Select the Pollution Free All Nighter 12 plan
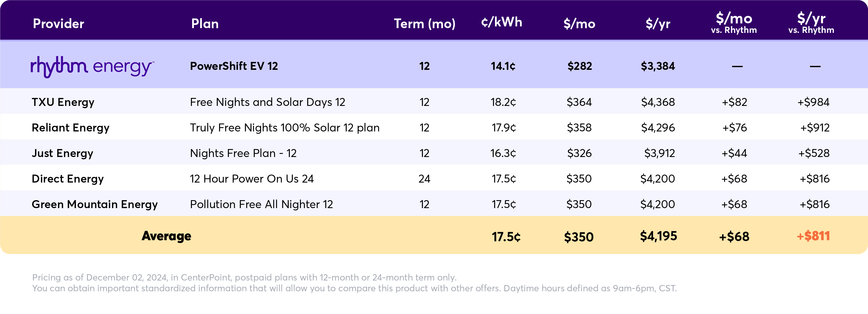Screen dimensions: 868x314 (x=261, y=204)
